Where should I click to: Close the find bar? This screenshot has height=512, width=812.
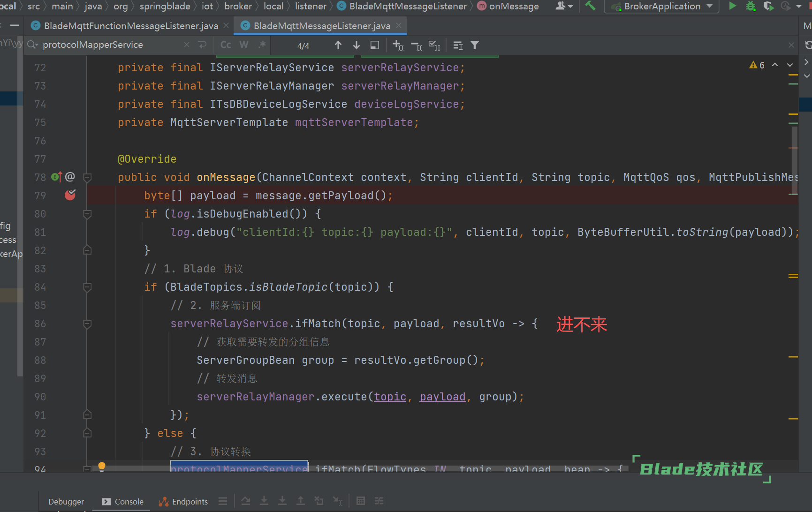[791, 45]
